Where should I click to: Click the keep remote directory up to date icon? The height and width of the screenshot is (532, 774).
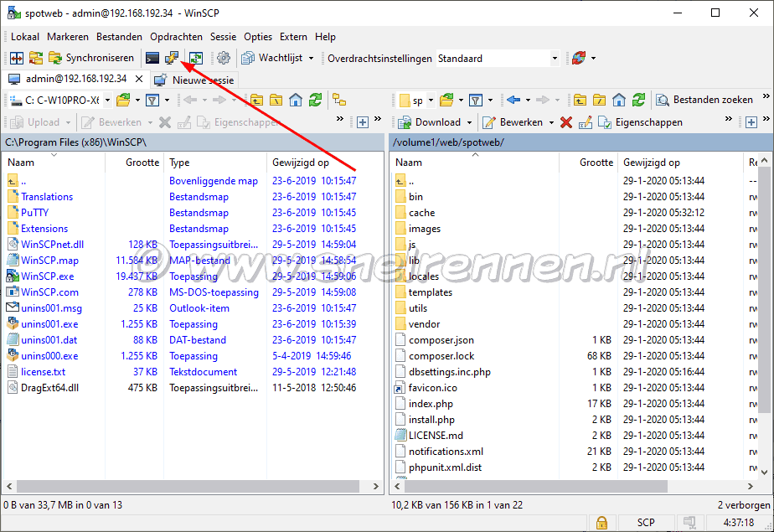coord(196,59)
